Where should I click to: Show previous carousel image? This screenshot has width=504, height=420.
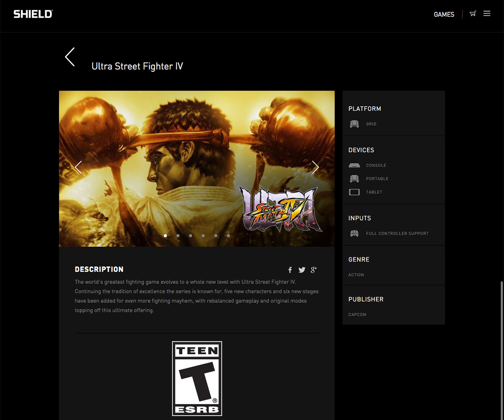click(78, 167)
